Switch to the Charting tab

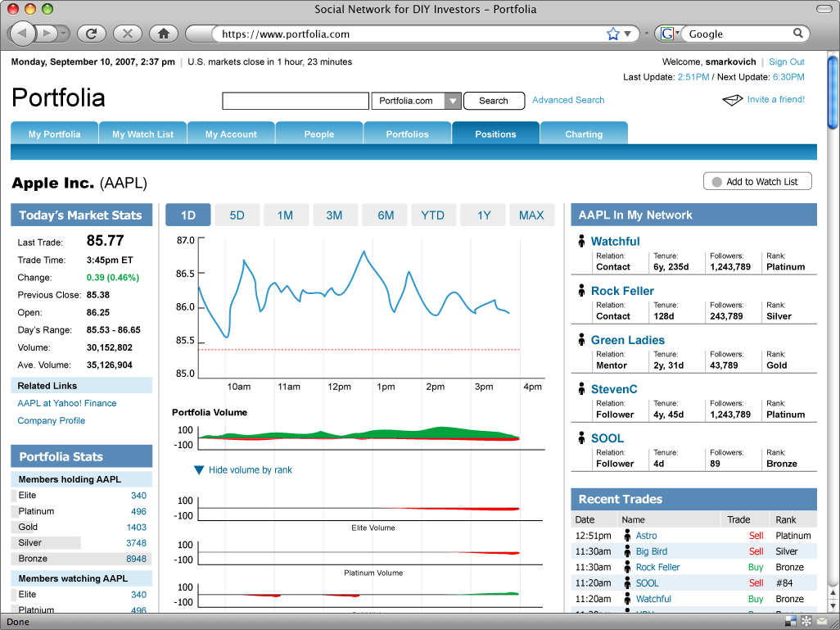(583, 134)
